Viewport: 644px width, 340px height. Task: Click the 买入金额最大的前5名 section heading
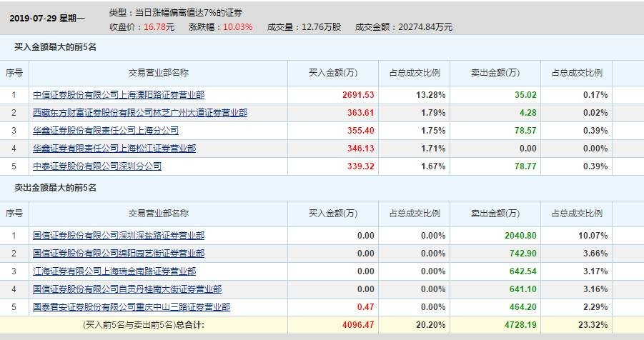(x=55, y=47)
